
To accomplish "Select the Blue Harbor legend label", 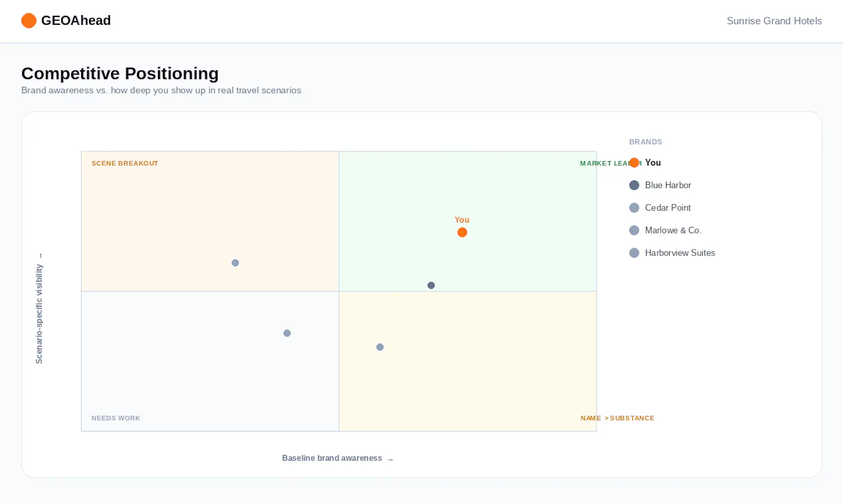I will pyautogui.click(x=668, y=185).
